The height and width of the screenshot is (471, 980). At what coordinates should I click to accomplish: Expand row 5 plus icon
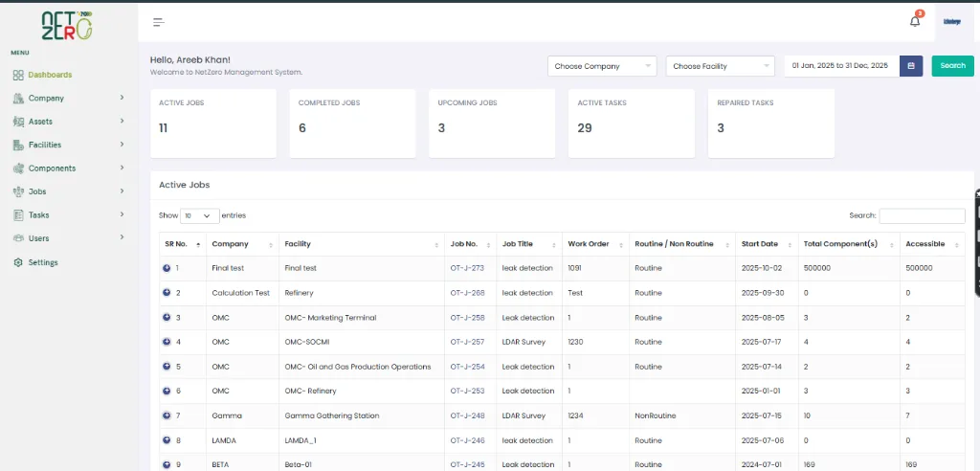(x=167, y=367)
